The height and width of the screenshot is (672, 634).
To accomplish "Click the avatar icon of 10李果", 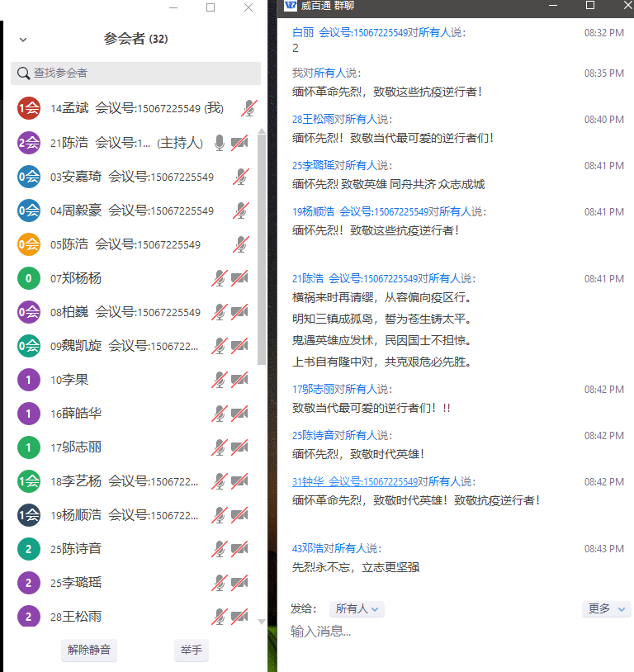I will [x=29, y=380].
